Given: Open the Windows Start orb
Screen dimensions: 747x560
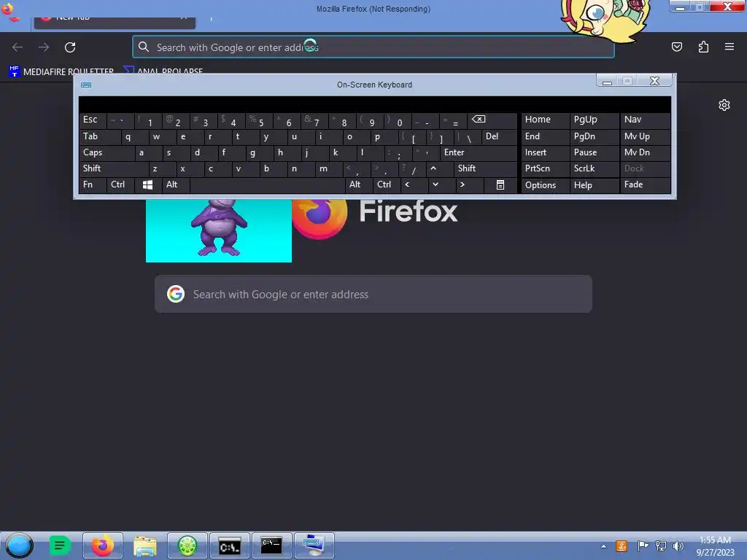Looking at the screenshot, I should pos(19,545).
